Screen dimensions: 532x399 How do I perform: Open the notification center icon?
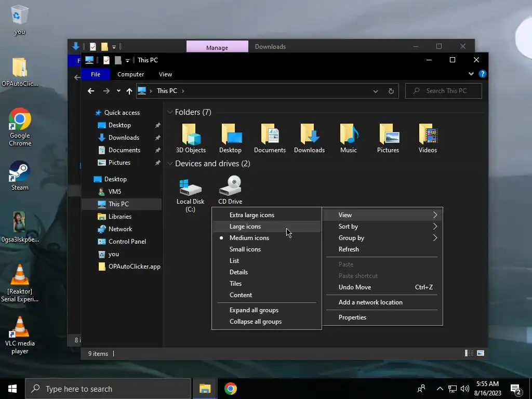tap(516, 390)
